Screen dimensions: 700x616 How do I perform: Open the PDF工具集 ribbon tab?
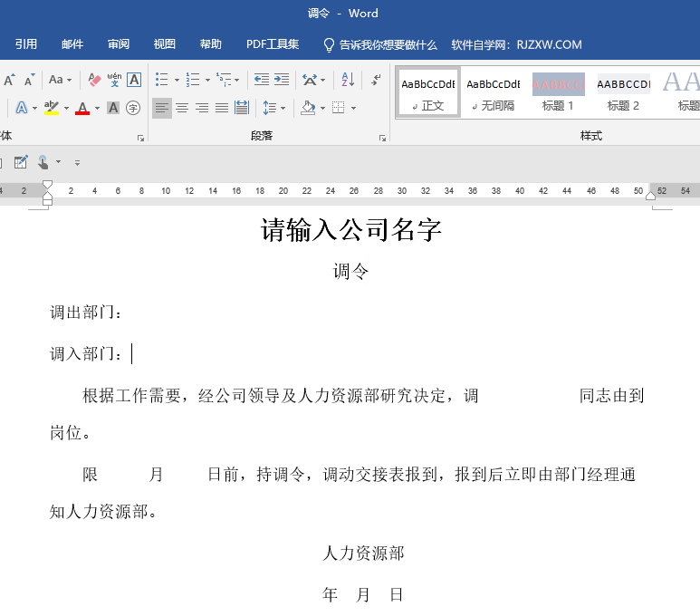pos(273,44)
